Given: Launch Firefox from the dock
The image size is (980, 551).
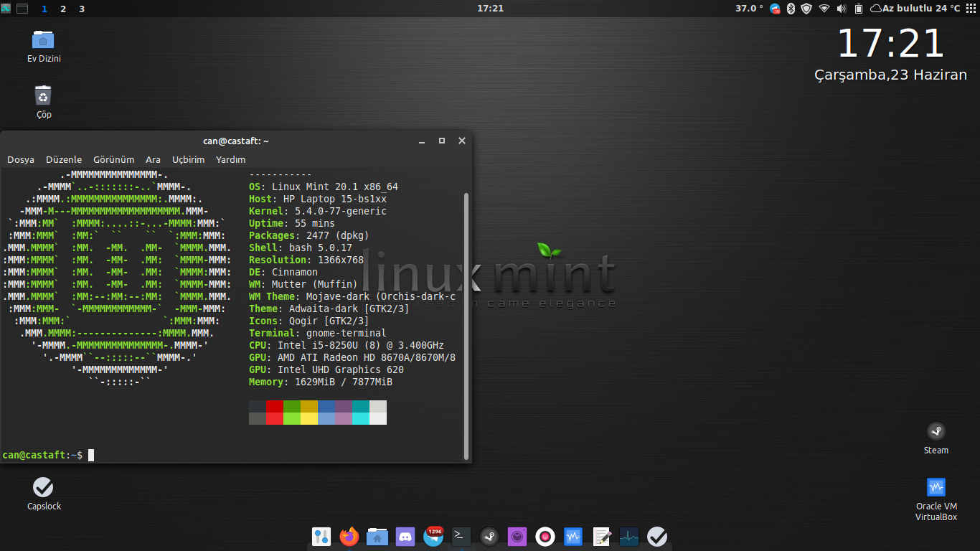Looking at the screenshot, I should 349,536.
